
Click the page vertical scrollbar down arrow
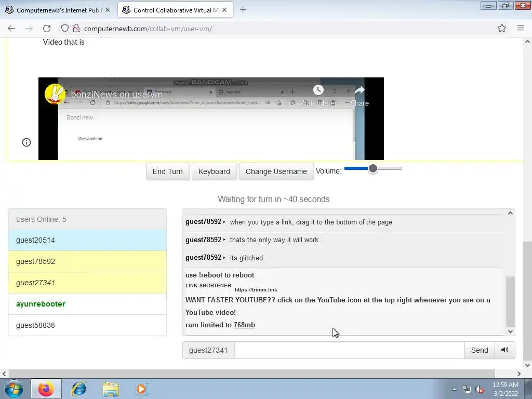point(527,365)
